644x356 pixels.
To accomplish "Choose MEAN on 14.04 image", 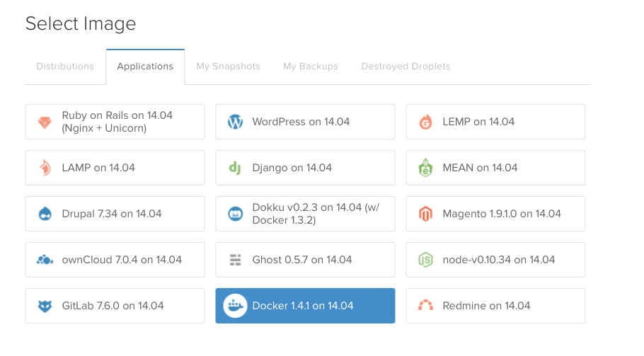I will point(495,168).
